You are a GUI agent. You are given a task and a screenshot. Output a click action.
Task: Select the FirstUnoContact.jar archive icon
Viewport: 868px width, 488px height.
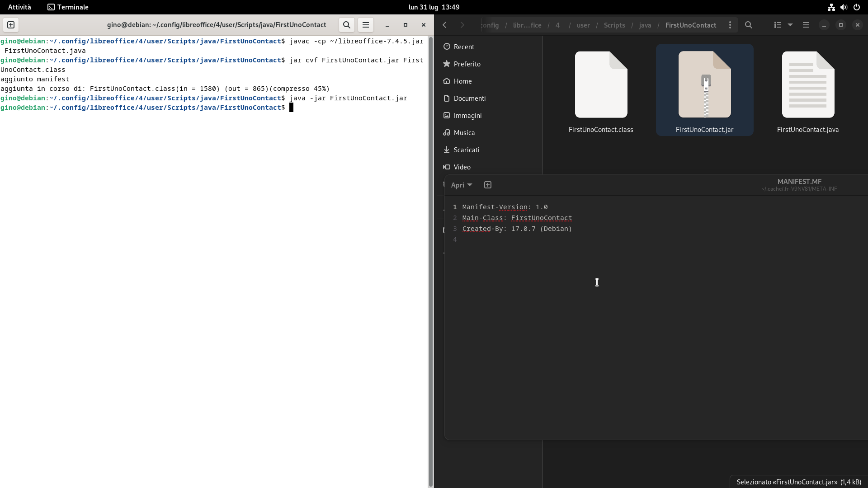[704, 84]
